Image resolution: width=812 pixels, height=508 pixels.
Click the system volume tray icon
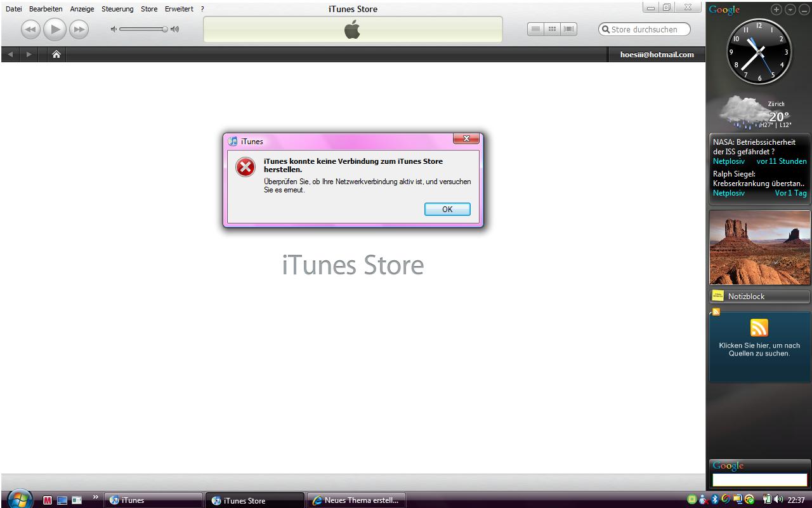(x=778, y=500)
